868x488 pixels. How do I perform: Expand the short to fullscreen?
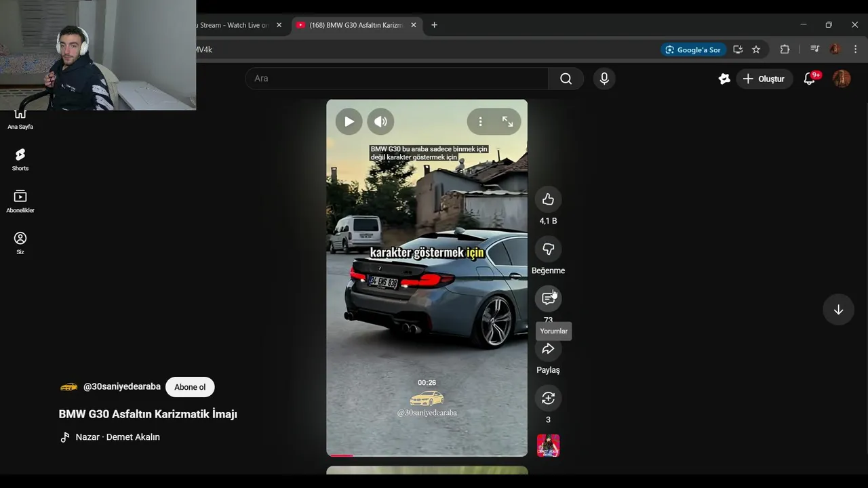pyautogui.click(x=507, y=121)
